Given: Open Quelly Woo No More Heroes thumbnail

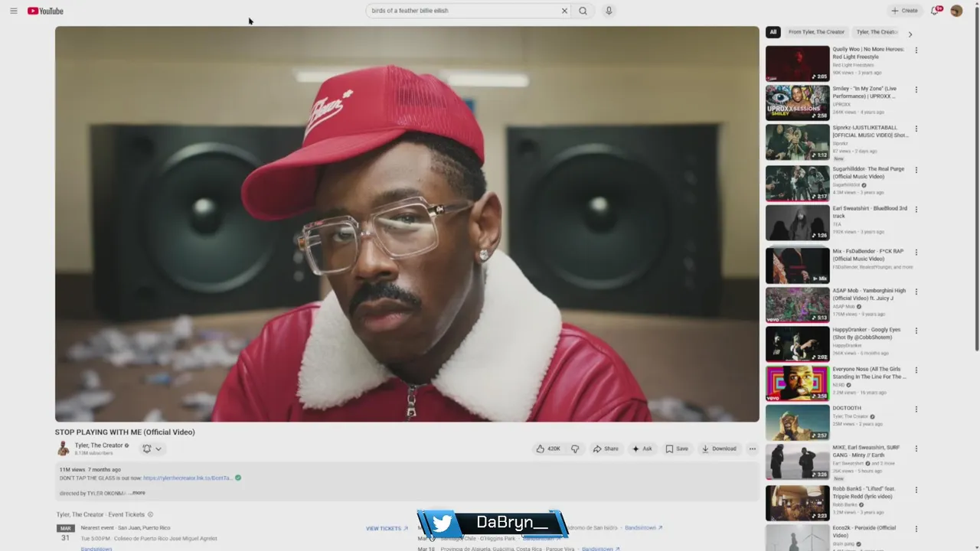Looking at the screenshot, I should click(797, 64).
